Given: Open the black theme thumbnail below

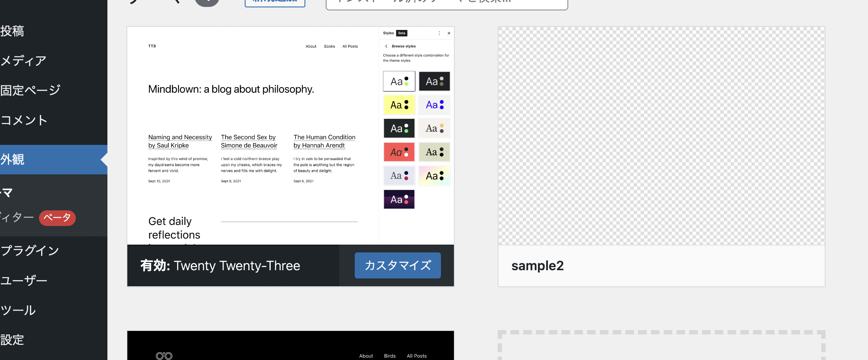Looking at the screenshot, I should coord(291,346).
